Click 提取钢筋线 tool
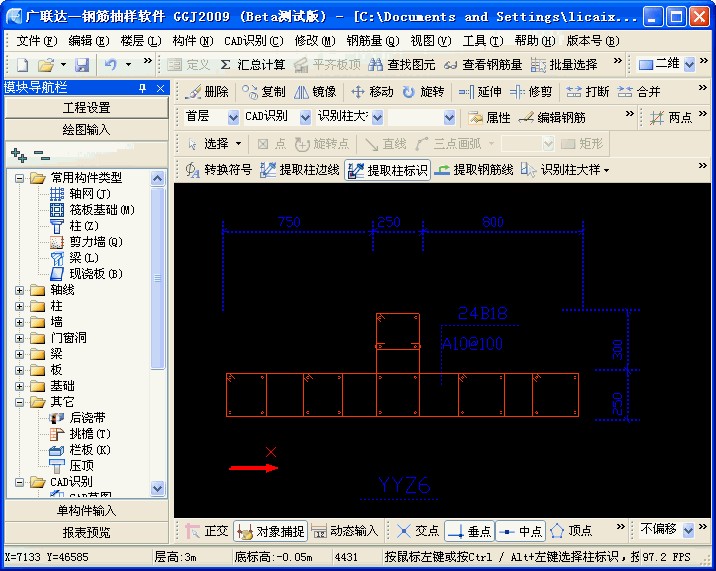This screenshot has height=571, width=716. 474,170
